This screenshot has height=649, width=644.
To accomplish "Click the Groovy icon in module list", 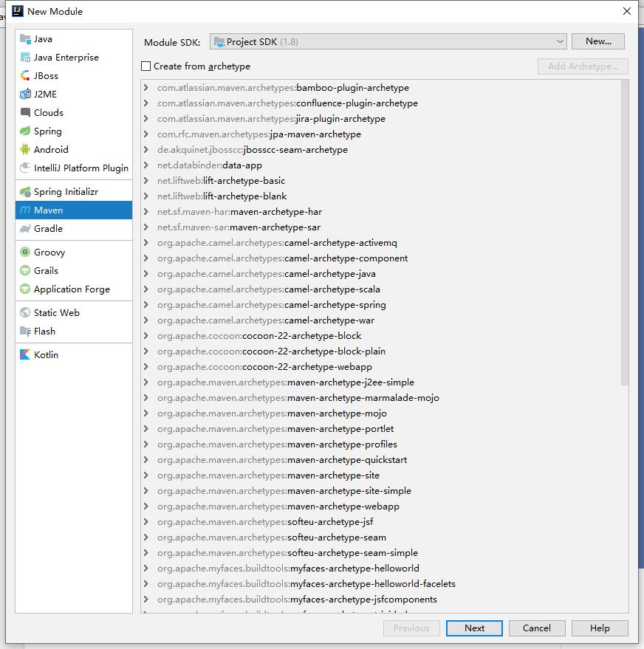I will pyautogui.click(x=26, y=253).
